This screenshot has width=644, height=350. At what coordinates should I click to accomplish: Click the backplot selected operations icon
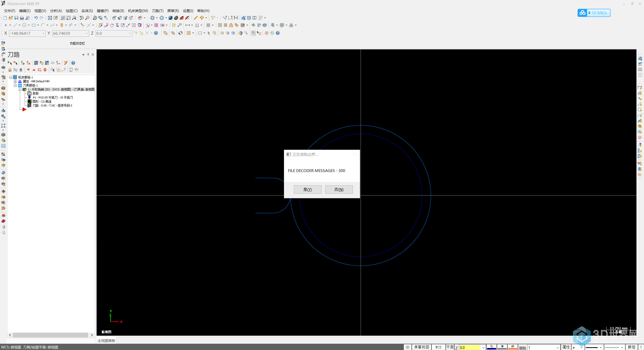[x=36, y=63]
